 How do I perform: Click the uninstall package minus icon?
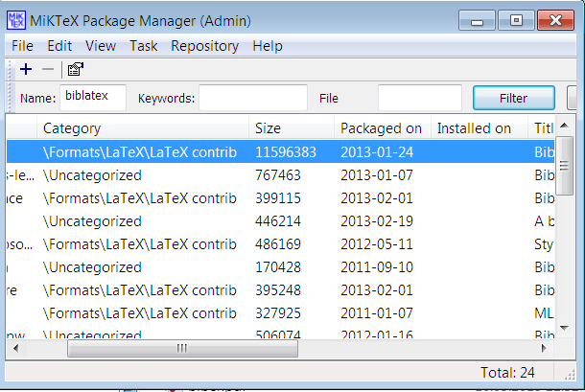pyautogui.click(x=48, y=69)
